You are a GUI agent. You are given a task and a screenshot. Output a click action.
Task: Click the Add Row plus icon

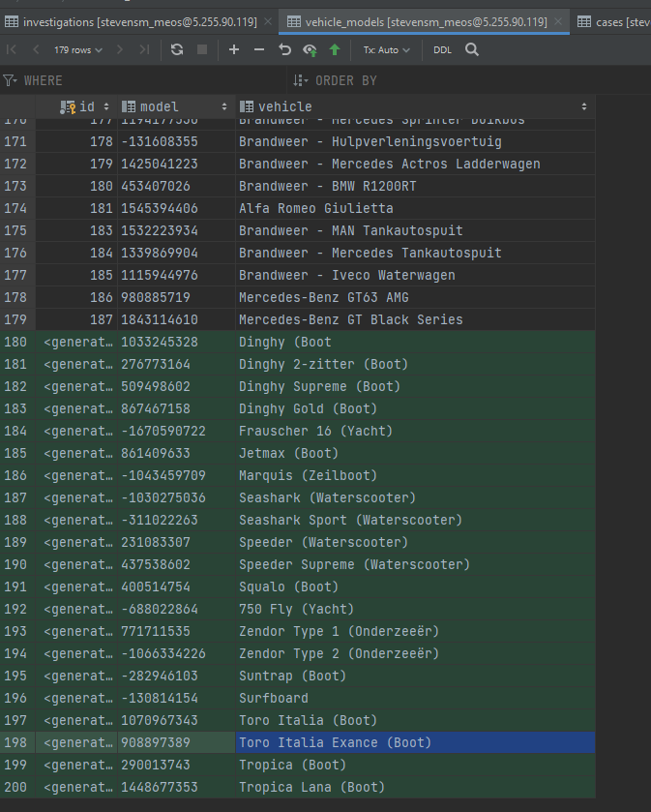pyautogui.click(x=234, y=49)
